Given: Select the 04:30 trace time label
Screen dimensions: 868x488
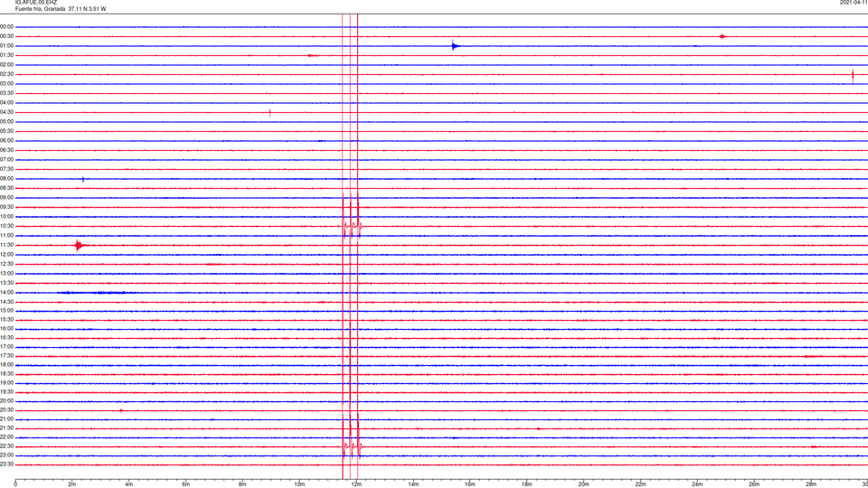Looking at the screenshot, I should click(7, 112).
